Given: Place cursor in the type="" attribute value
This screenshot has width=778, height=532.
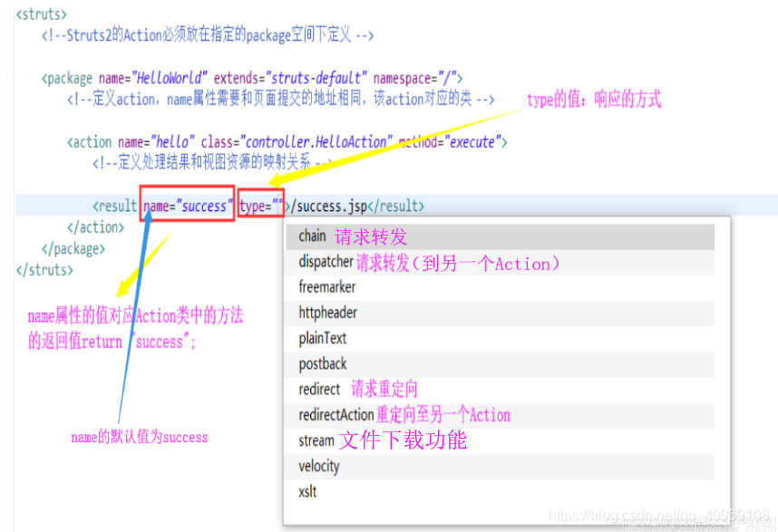Looking at the screenshot, I should (277, 205).
